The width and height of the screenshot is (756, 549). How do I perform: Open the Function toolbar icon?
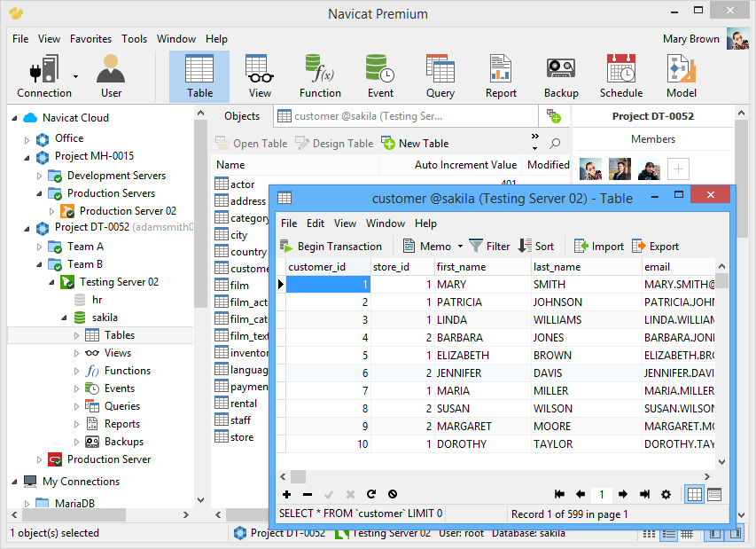(x=320, y=76)
